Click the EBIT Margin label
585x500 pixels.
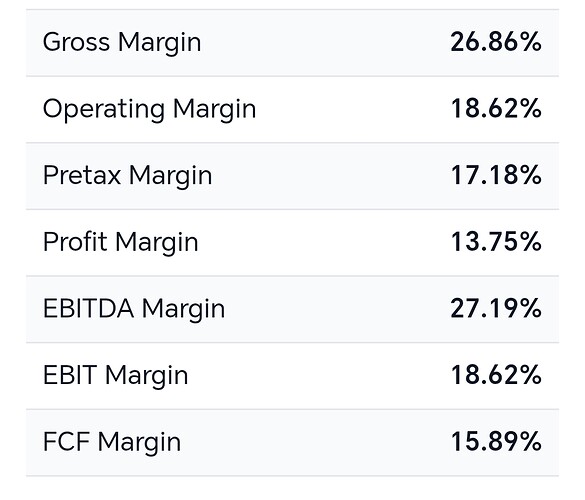[116, 376]
